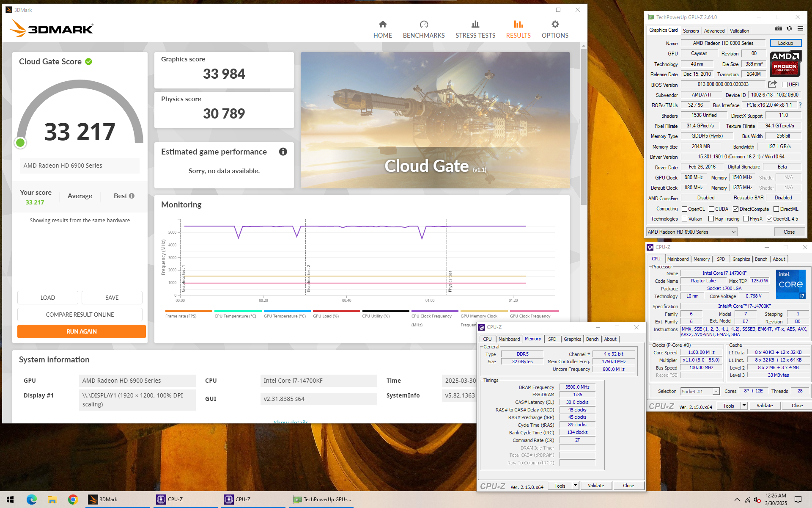
Task: Toggle the OpenGL 4.5 checkbox in GPU-Z
Action: pos(769,219)
